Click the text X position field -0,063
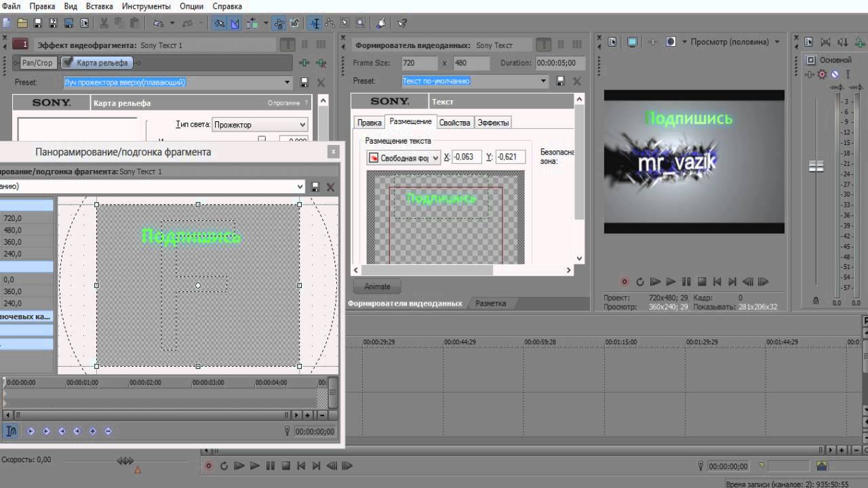The image size is (868, 488). [x=467, y=157]
